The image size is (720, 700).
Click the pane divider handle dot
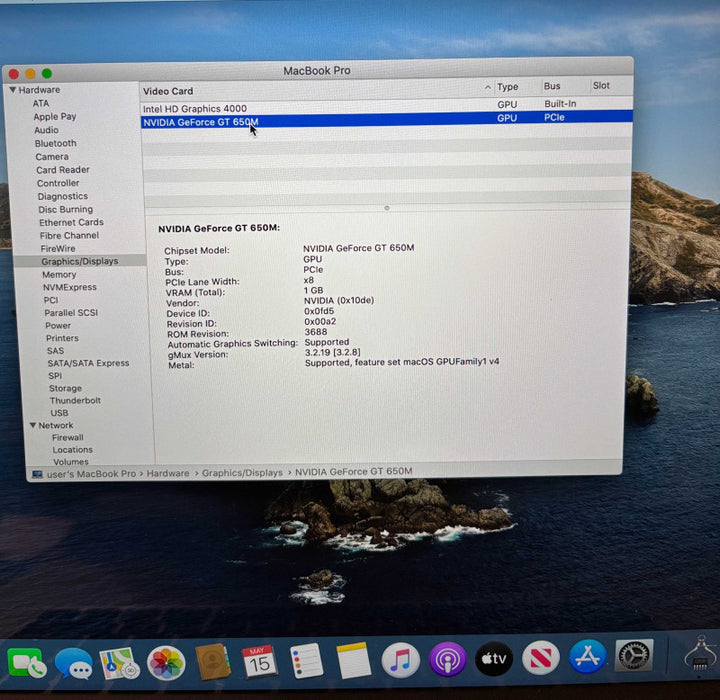point(387,208)
